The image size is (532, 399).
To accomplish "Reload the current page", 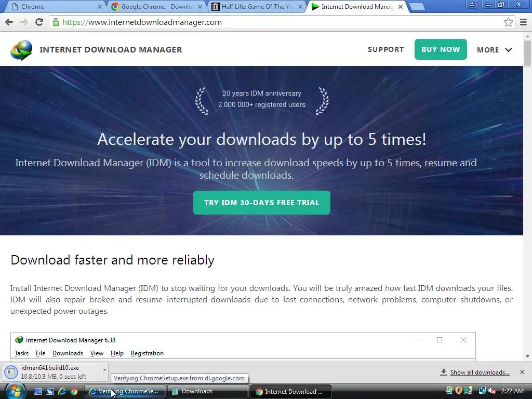I will click(x=39, y=22).
